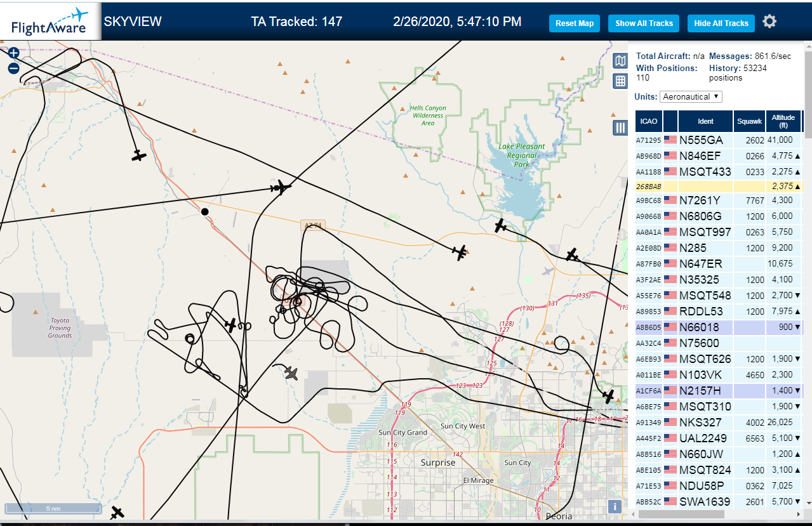812x526 pixels.
Task: Select the SWA1639 aircraft row
Action: [x=719, y=501]
